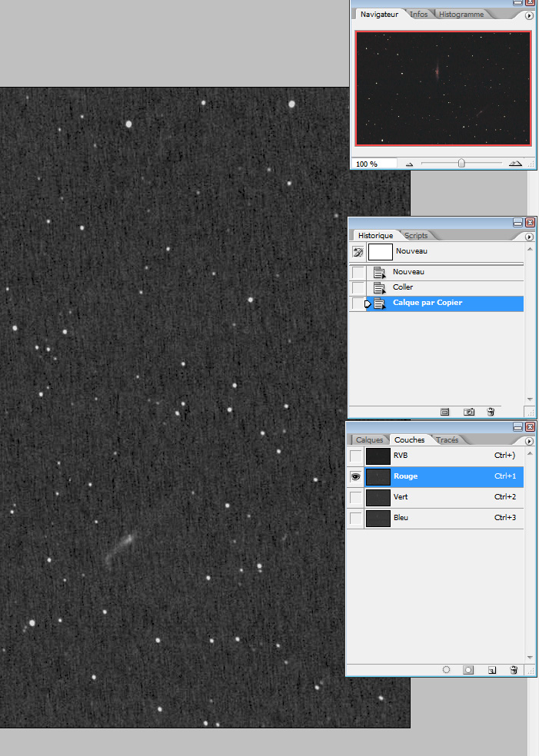539x756 pixels.
Task: Click the Vert channel thumbnail
Action: (378, 498)
